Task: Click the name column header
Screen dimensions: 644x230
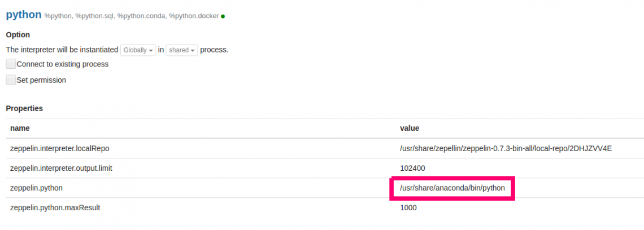Action: (20, 128)
